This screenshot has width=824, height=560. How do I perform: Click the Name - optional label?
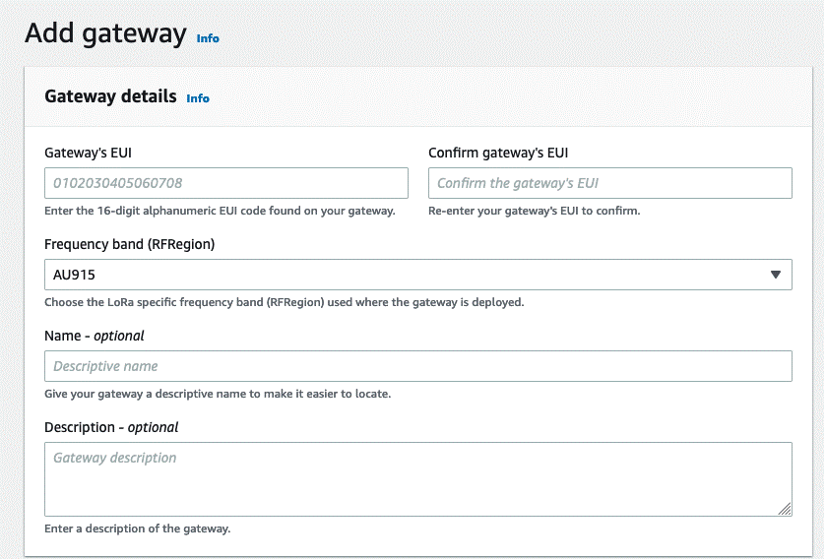click(x=95, y=336)
